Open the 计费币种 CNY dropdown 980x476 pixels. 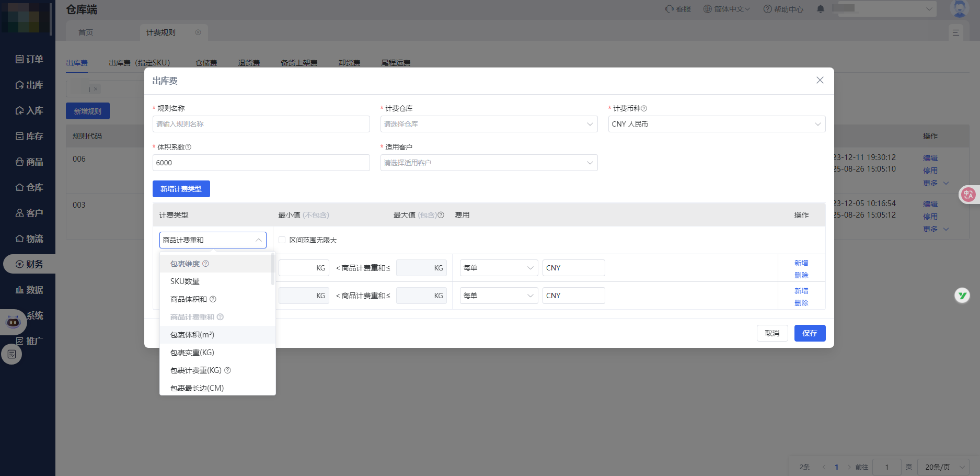[x=717, y=124]
